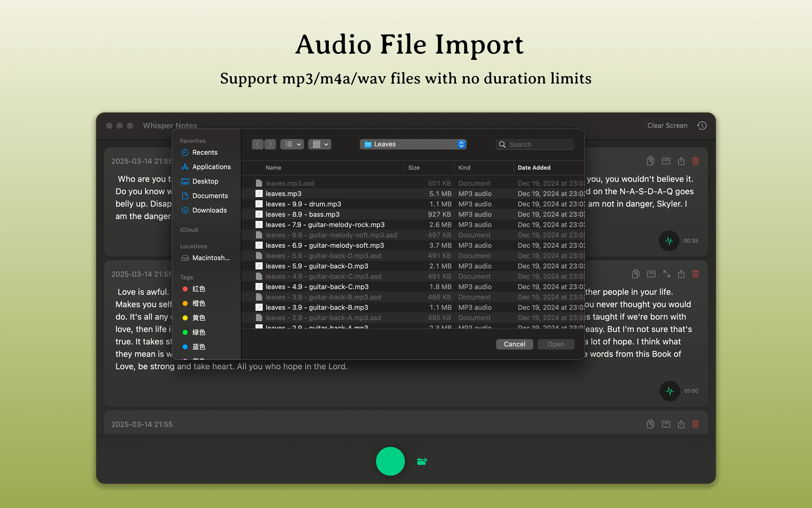The image size is (812, 508).
Task: Sort by the Size column header
Action: click(x=414, y=168)
